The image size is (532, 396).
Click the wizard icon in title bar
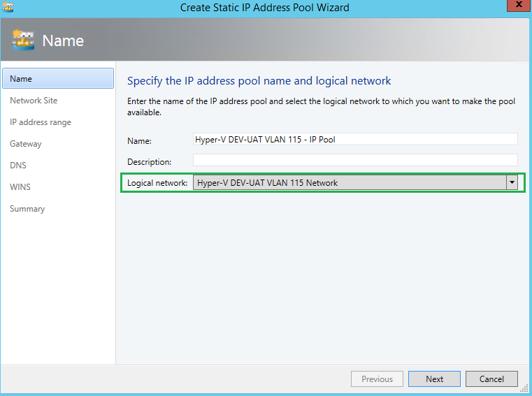8,6
